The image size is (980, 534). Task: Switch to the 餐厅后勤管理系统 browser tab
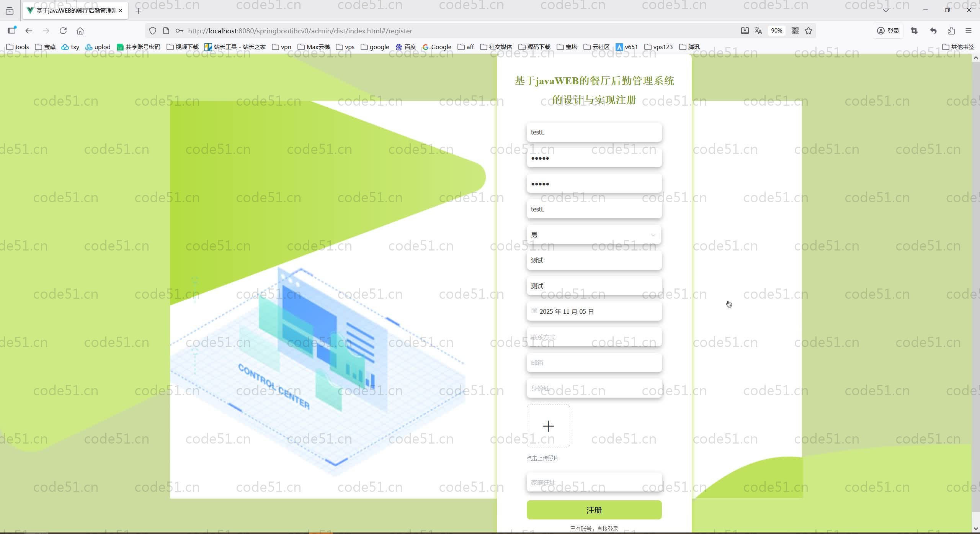tap(73, 10)
